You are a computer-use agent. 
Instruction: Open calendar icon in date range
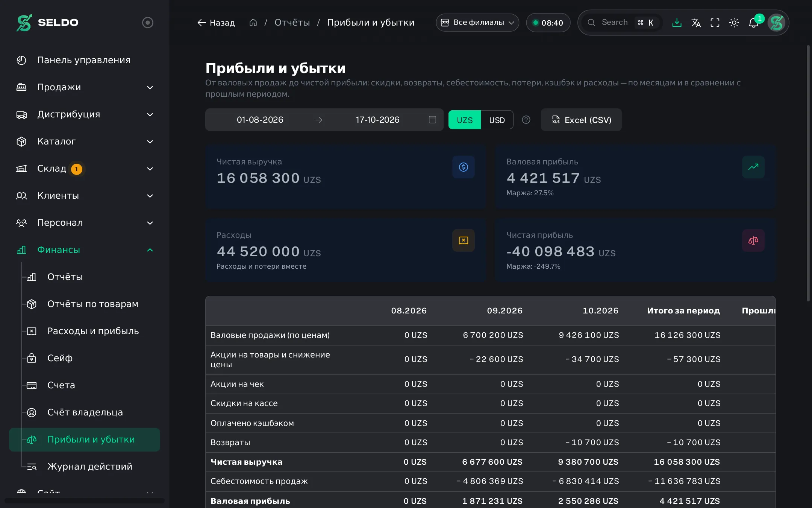[x=432, y=120]
